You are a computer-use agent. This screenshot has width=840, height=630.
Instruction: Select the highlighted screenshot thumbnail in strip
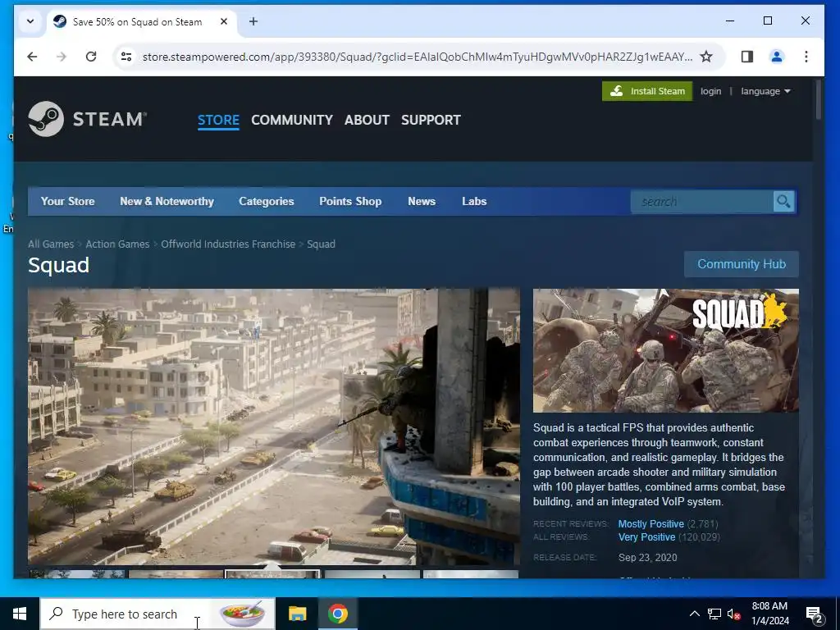272,574
